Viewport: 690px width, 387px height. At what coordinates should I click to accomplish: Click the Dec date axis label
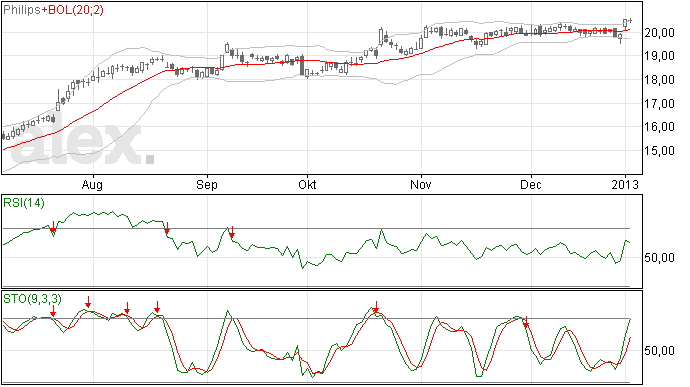tap(531, 184)
